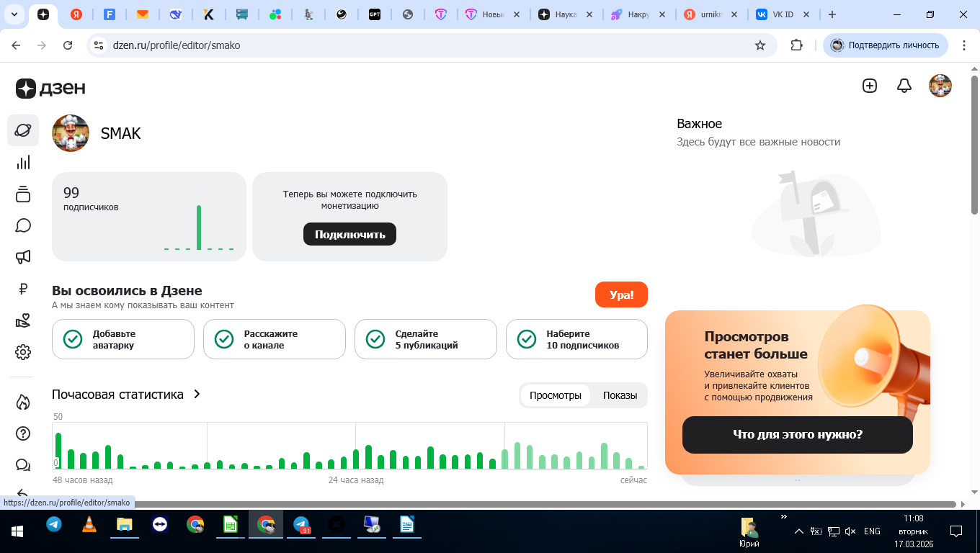Click the hand with heart icon in sidebar

pos(23,320)
